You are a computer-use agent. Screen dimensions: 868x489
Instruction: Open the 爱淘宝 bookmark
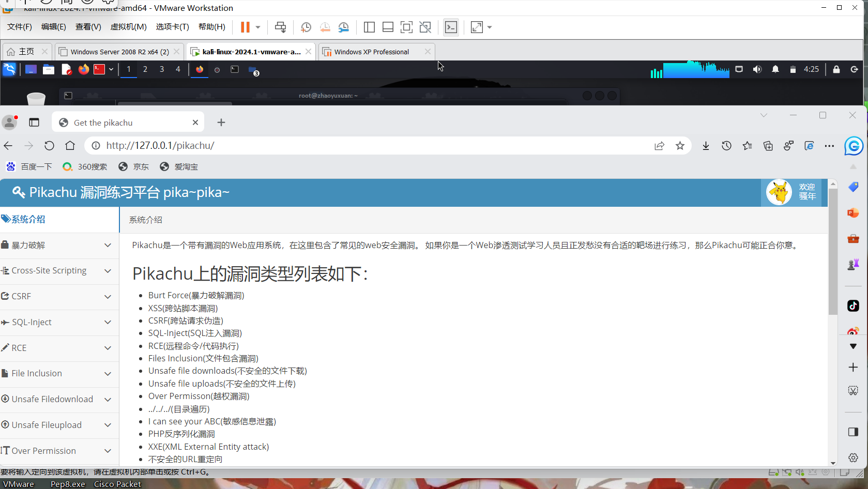click(x=179, y=166)
